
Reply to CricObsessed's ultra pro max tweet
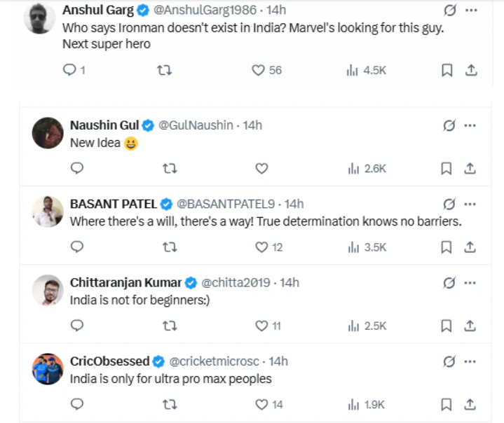78,405
